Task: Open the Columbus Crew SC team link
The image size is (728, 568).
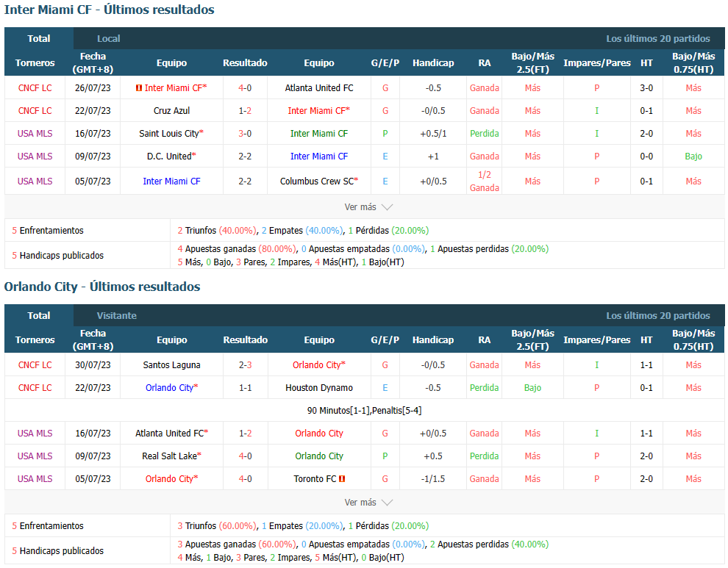Action: point(317,181)
